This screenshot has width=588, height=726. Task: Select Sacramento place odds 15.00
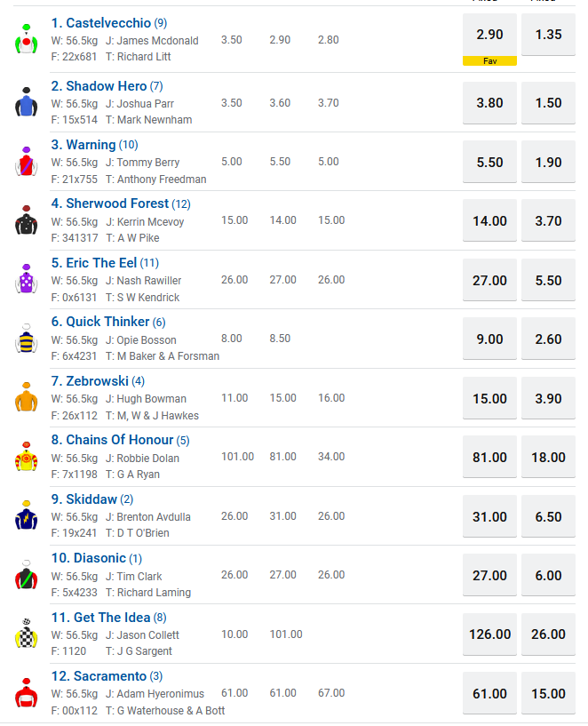[x=548, y=694]
